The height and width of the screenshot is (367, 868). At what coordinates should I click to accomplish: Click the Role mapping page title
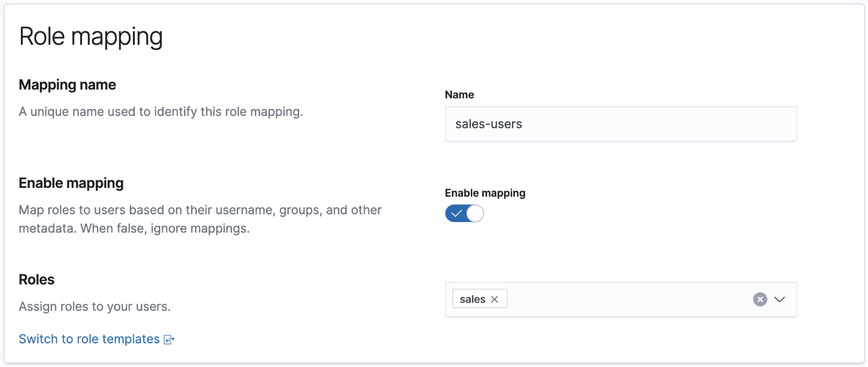(x=91, y=37)
